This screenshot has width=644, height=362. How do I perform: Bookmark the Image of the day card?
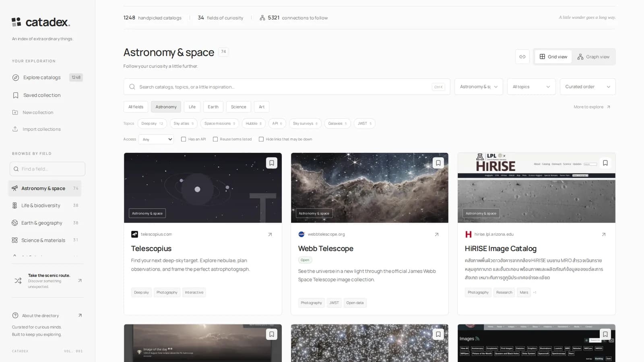pyautogui.click(x=272, y=334)
